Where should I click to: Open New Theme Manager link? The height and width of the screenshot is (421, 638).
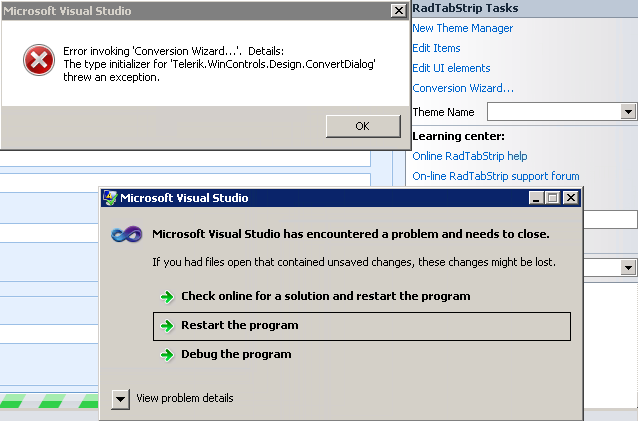[462, 28]
